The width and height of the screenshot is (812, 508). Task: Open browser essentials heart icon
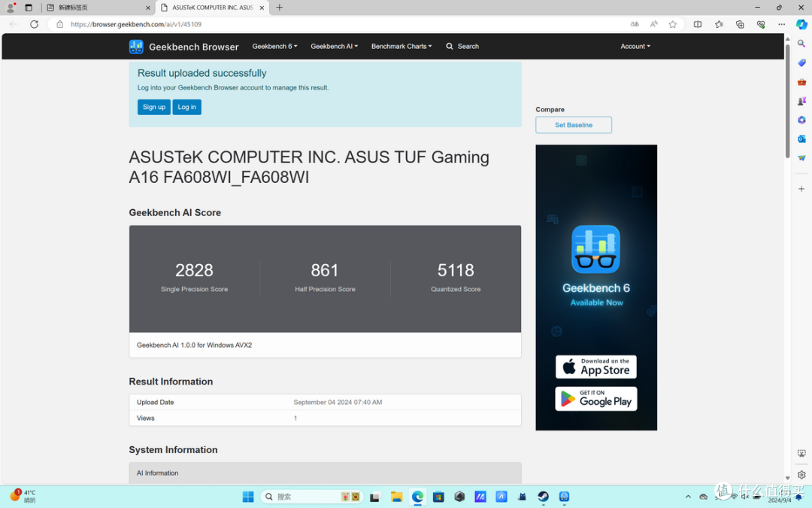pyautogui.click(x=761, y=24)
